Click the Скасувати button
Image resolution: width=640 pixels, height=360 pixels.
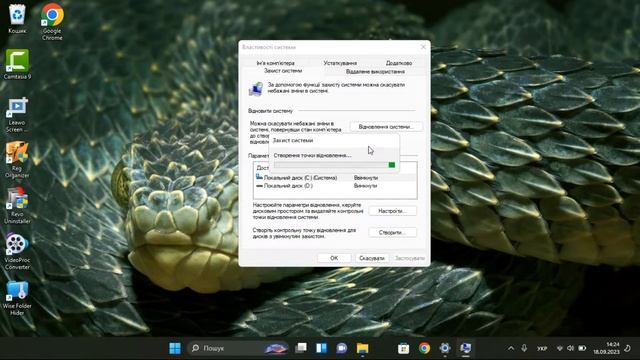(372, 258)
